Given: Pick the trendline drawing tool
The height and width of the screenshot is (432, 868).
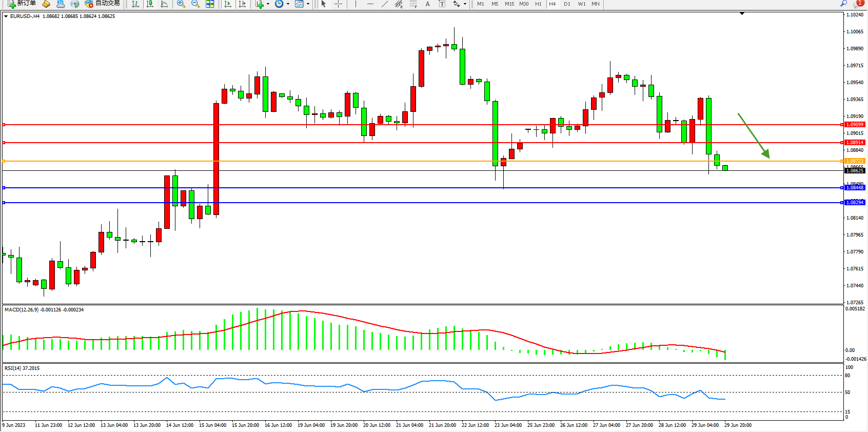Looking at the screenshot, I should coord(384,4).
